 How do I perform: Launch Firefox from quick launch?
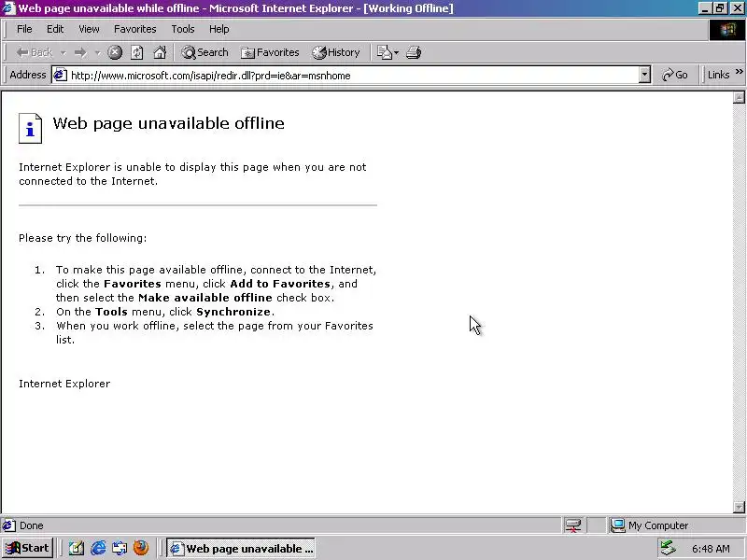click(x=141, y=548)
